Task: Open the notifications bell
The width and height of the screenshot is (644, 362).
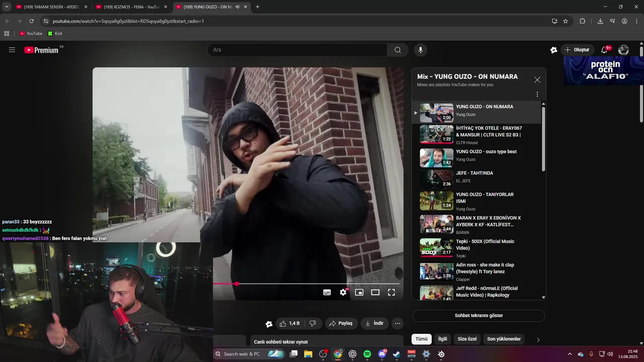Action: [x=604, y=50]
